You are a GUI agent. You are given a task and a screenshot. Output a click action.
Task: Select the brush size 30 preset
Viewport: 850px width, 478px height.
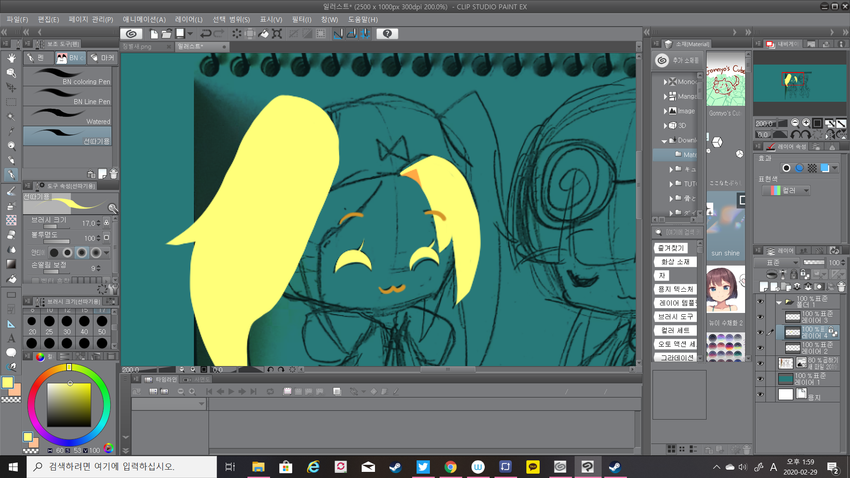67,326
